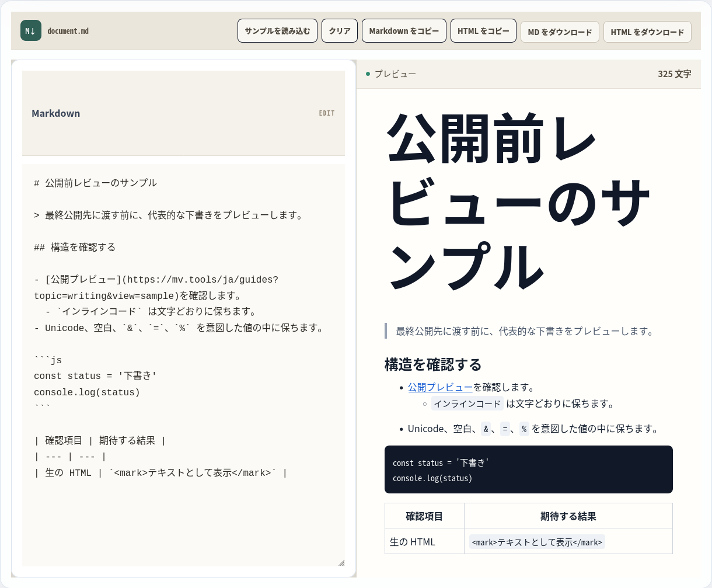Click the Markdown panel heading
712x588 pixels.
(56, 113)
